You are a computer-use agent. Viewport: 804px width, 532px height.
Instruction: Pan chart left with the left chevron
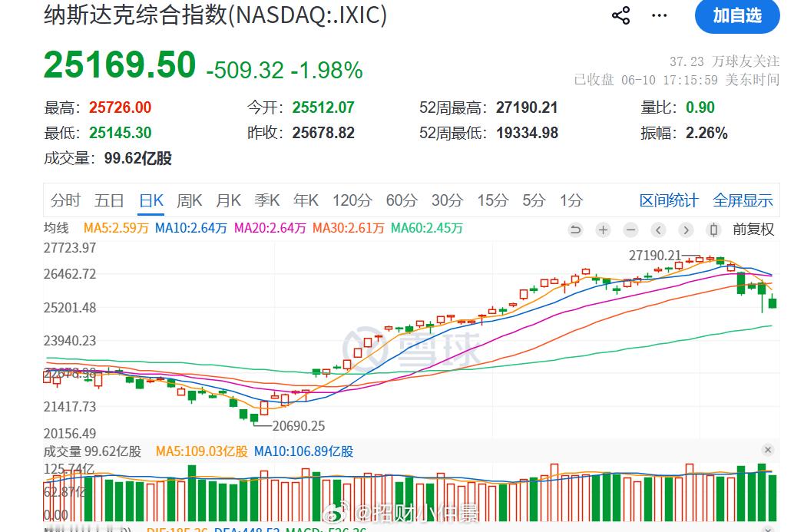click(659, 230)
